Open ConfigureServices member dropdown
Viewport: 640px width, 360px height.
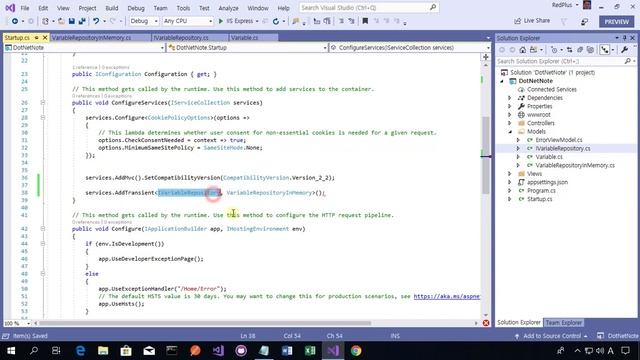[x=410, y=48]
